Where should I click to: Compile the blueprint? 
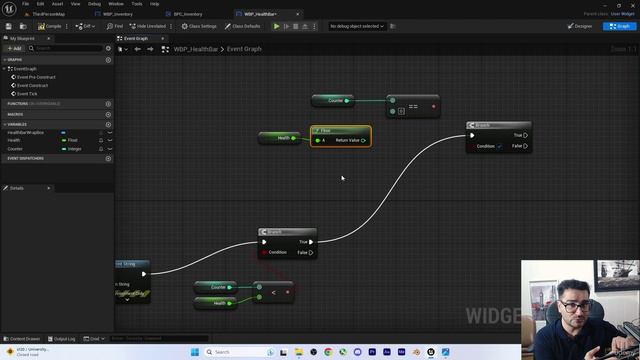[49, 26]
